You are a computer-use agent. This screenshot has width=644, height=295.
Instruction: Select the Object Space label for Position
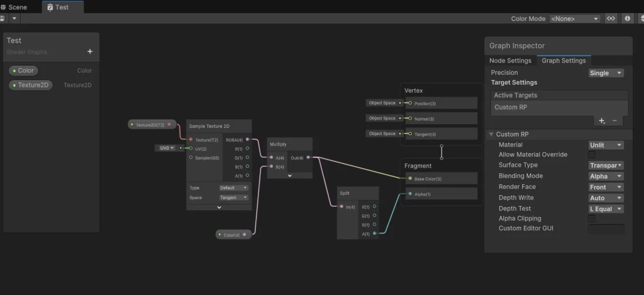(x=382, y=103)
